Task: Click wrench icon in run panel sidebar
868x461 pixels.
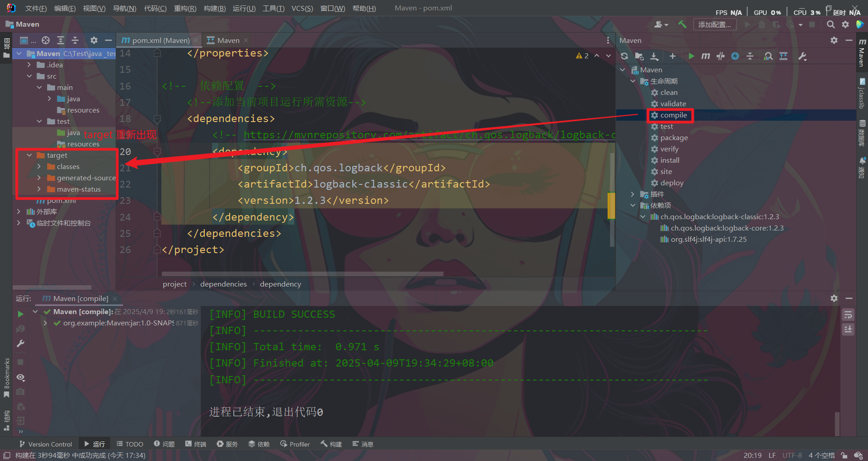Action: [20, 343]
